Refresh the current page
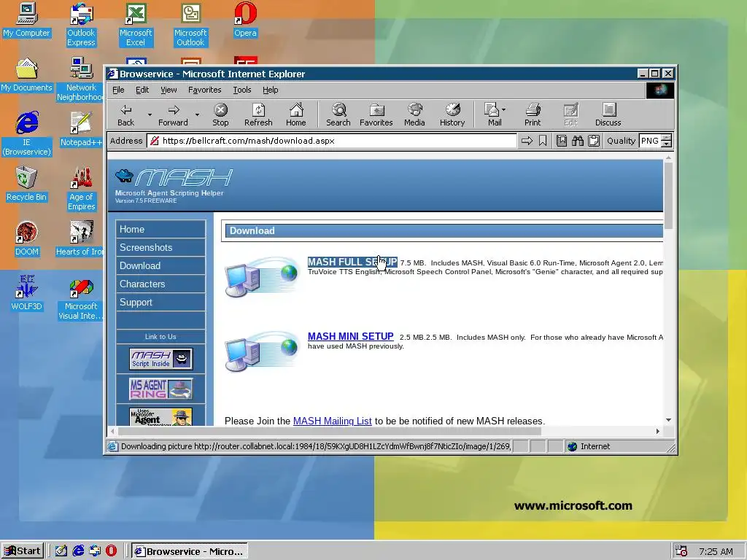This screenshot has height=560, width=747. pos(258,114)
